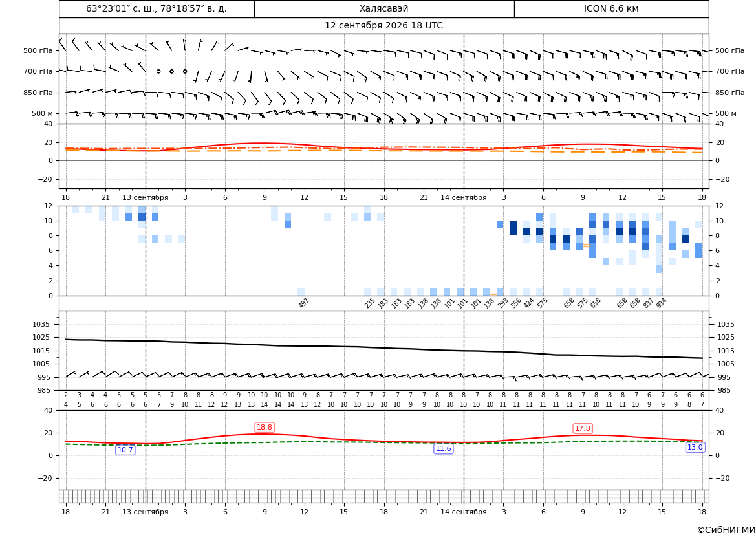Click the 500 гПа left axis label
The width and height of the screenshot is (756, 535).
pyautogui.click(x=38, y=50)
